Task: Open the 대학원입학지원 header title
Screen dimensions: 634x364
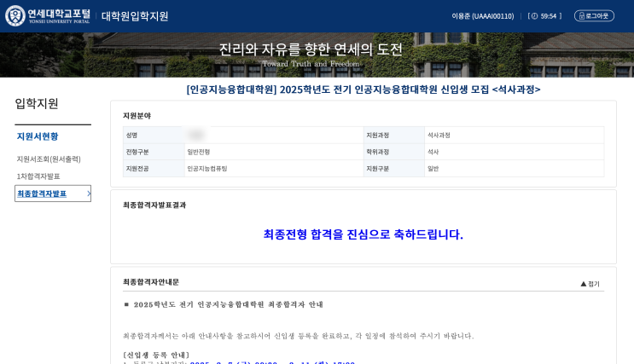Action: (x=135, y=16)
